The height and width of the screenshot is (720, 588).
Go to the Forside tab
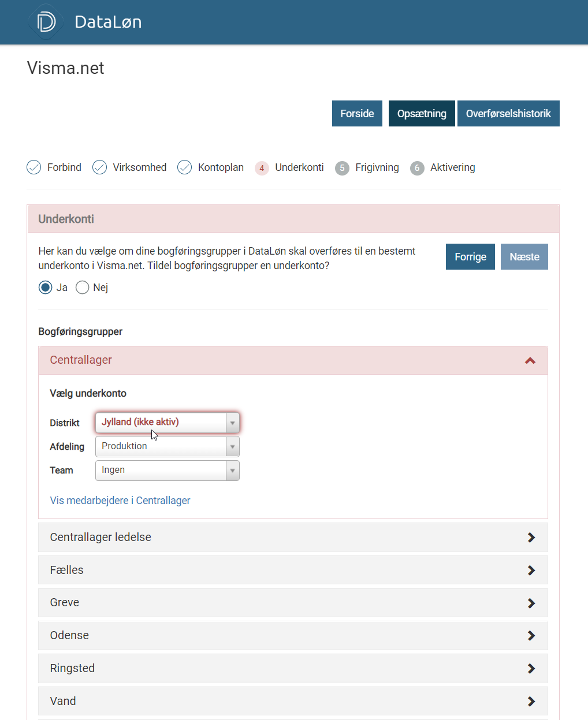point(357,114)
